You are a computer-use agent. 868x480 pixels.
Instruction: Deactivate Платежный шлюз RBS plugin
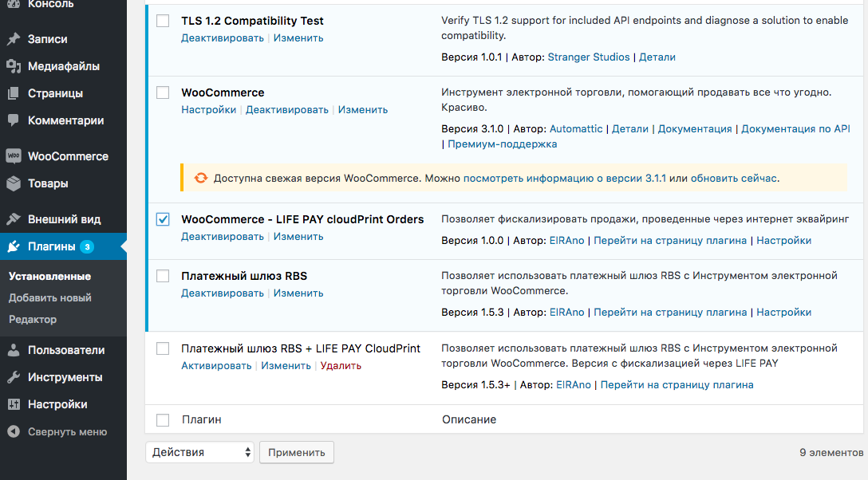click(223, 293)
